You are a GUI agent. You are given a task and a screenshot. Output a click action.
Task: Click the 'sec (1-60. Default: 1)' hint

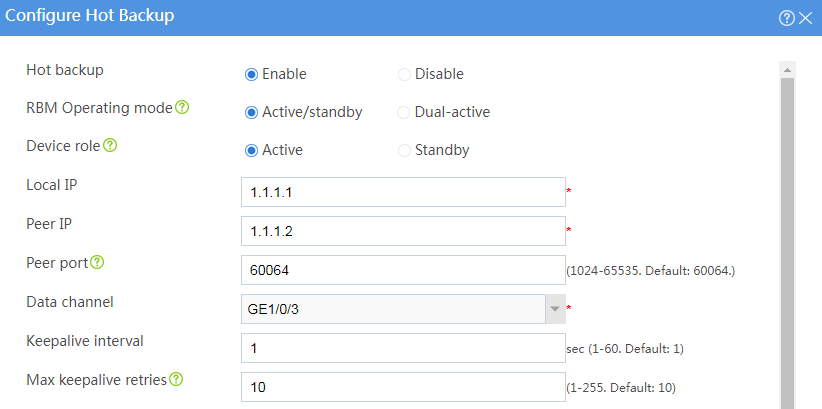pos(625,349)
